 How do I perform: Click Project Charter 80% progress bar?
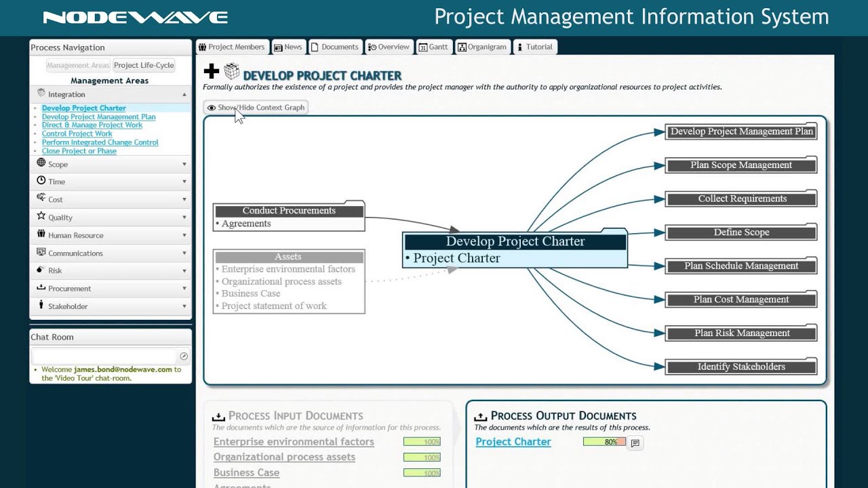point(604,442)
